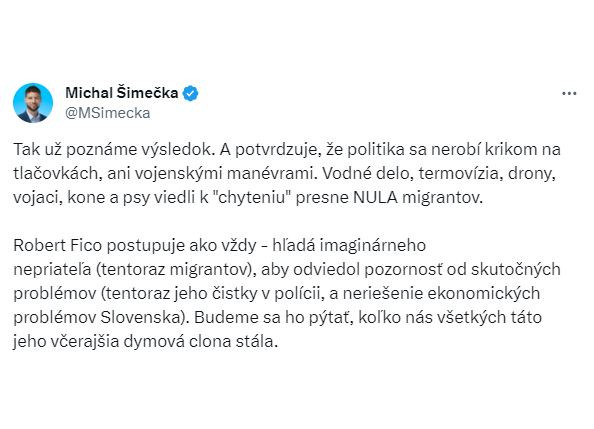Click the word "migrantov" ending first paragraph

click(442, 198)
